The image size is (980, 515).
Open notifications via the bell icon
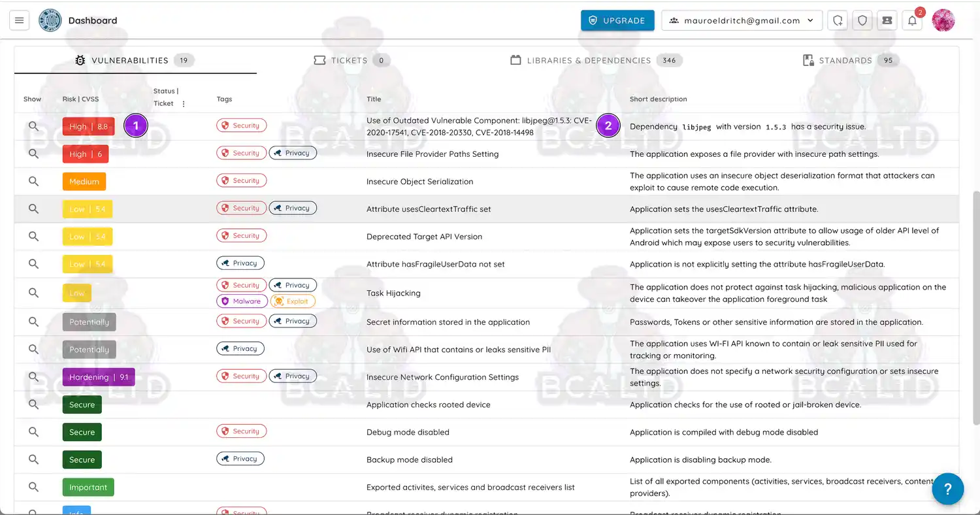(x=912, y=20)
